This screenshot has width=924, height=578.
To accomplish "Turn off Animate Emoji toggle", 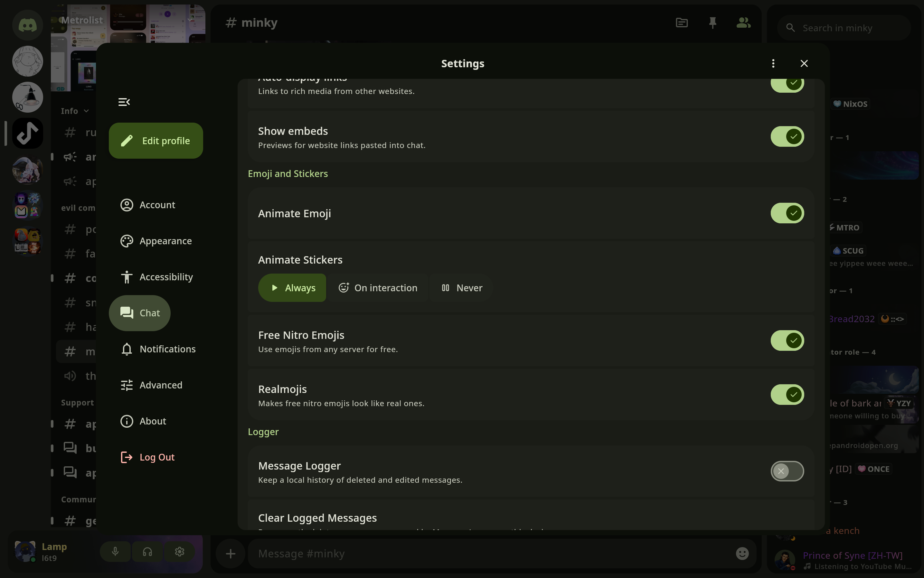I will coord(787,213).
